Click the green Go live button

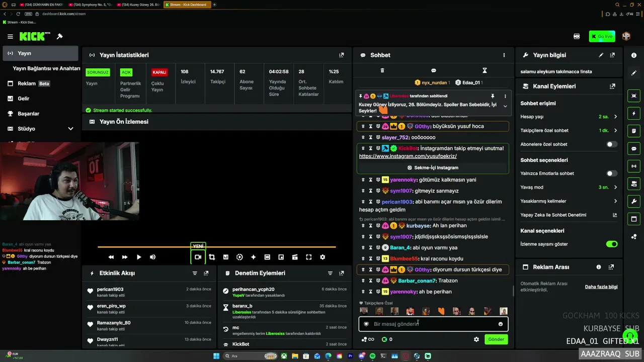602,36
